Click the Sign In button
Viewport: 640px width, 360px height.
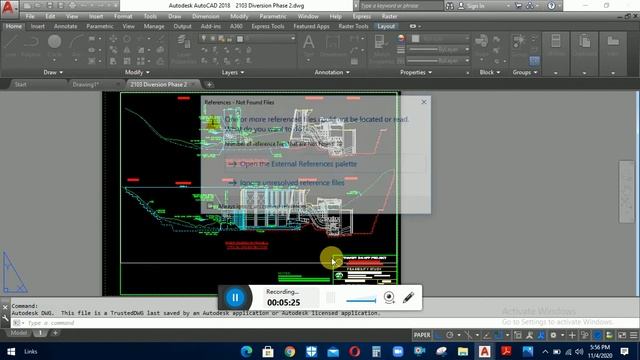click(x=471, y=6)
